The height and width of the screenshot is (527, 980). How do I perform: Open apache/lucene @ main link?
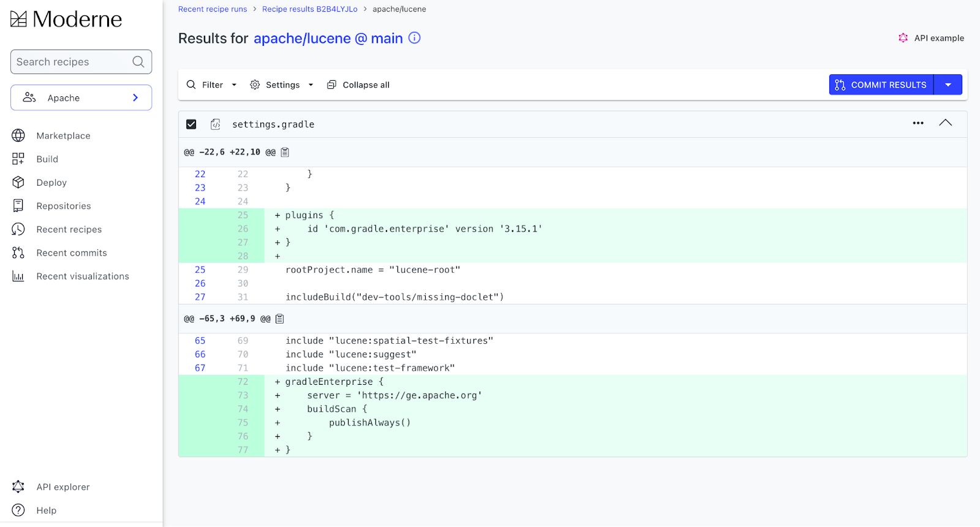pyautogui.click(x=328, y=39)
